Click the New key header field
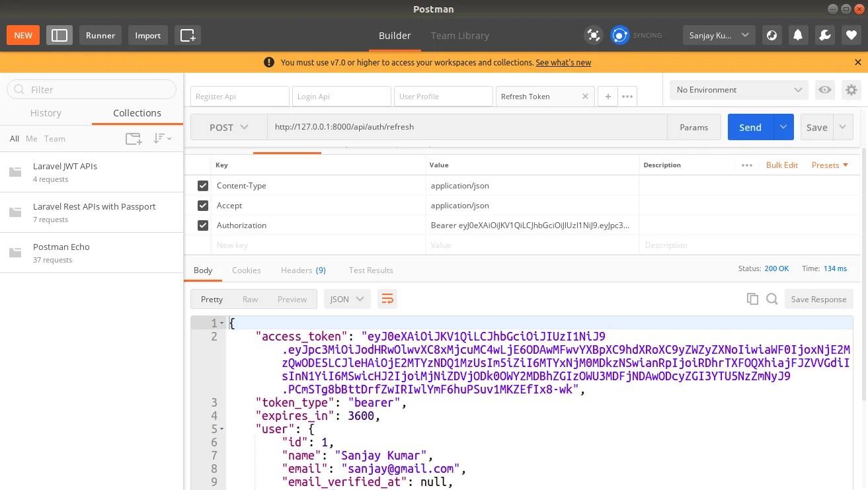This screenshot has height=490, width=868. [x=319, y=245]
